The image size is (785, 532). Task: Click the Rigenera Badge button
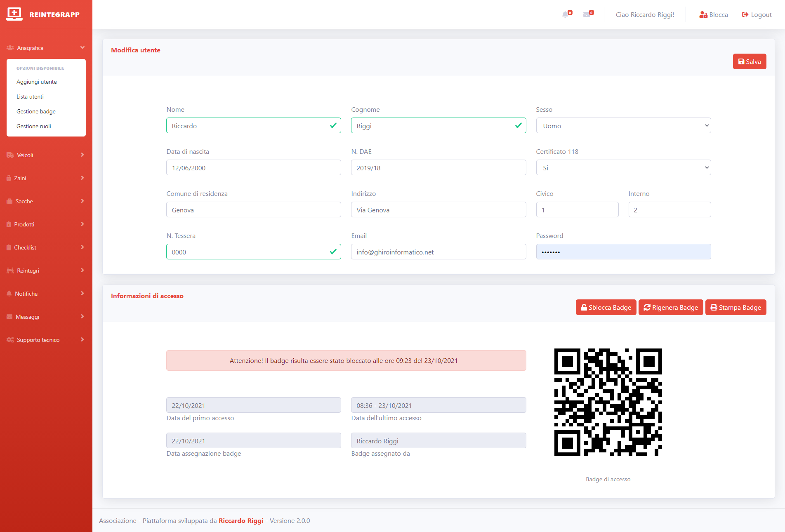click(671, 307)
